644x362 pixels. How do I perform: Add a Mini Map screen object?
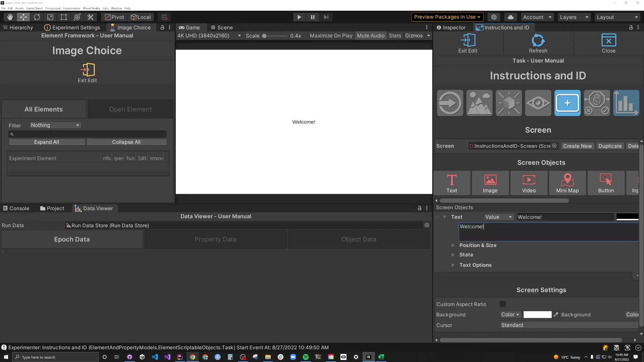coord(567,183)
